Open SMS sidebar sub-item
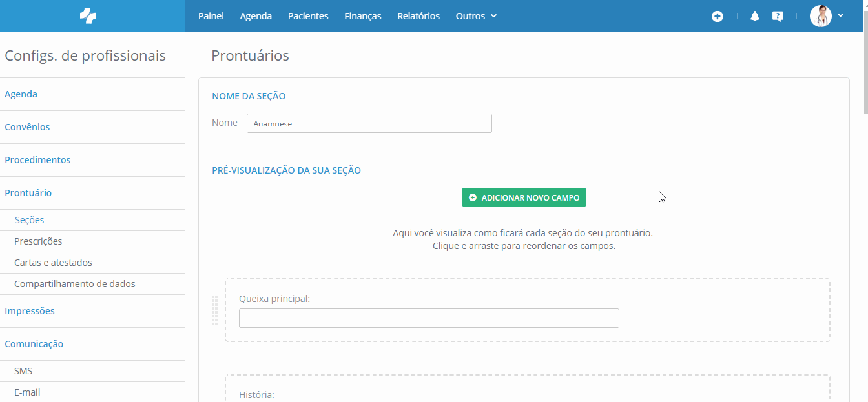 click(x=92, y=371)
